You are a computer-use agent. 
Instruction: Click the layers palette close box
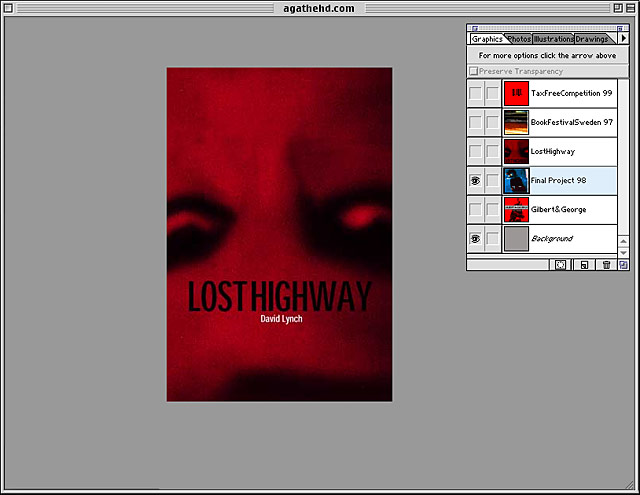474,28
